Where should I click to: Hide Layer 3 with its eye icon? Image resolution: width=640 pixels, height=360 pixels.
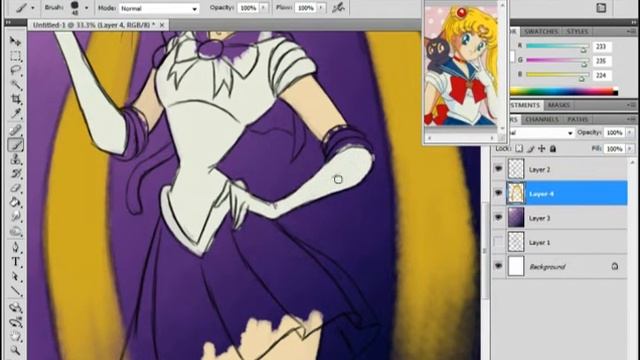(x=498, y=218)
